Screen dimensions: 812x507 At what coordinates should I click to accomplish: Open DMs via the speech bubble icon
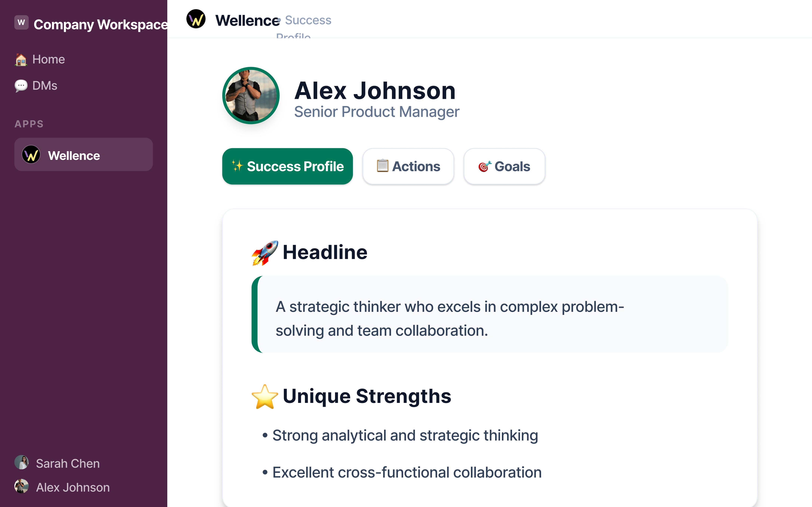21,85
